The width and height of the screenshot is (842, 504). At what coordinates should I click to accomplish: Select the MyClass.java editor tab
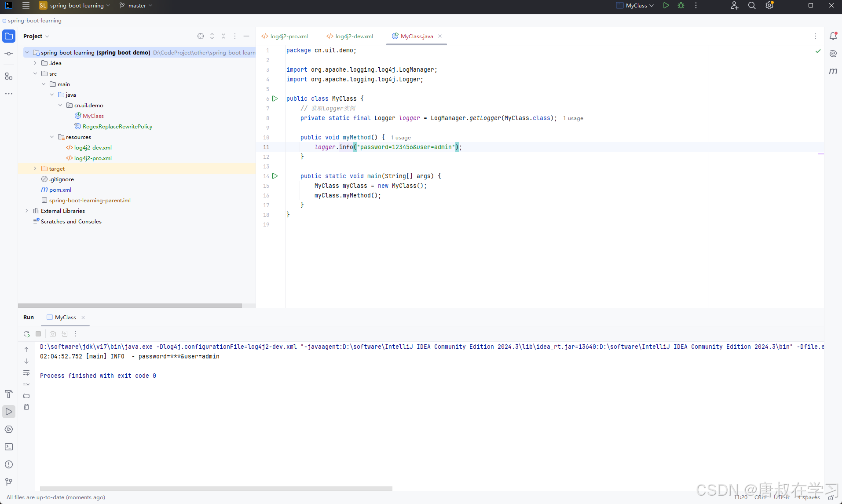[417, 36]
